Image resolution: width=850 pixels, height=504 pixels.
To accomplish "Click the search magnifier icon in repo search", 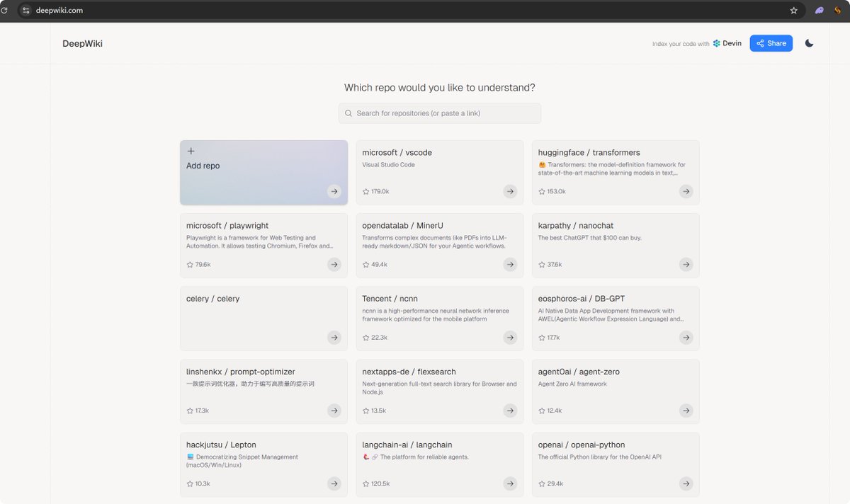I will [x=348, y=113].
